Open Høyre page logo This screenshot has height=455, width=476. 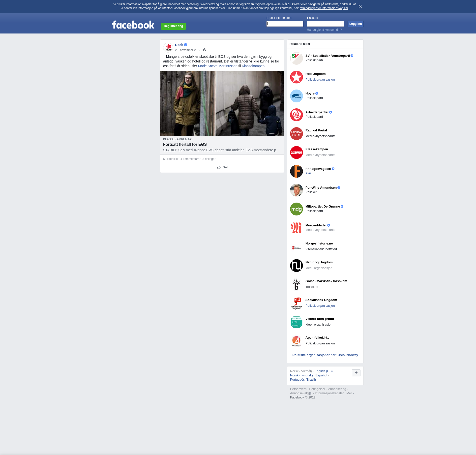[x=297, y=96]
